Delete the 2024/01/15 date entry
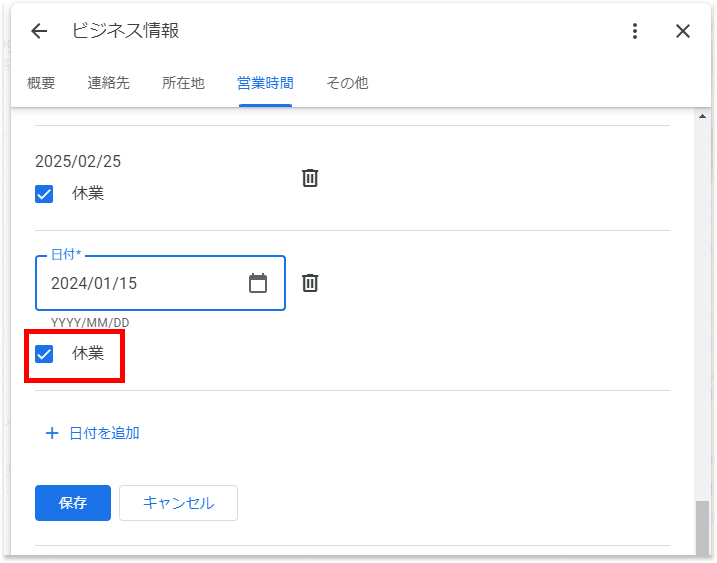This screenshot has width=717, height=563. [310, 283]
